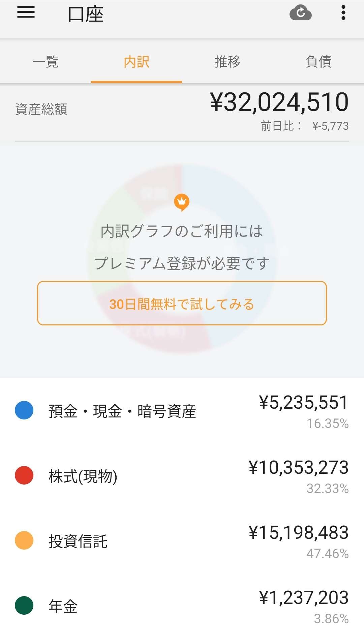Open the hamburger navigation menu
This screenshot has width=364, height=642.
pos(26,13)
